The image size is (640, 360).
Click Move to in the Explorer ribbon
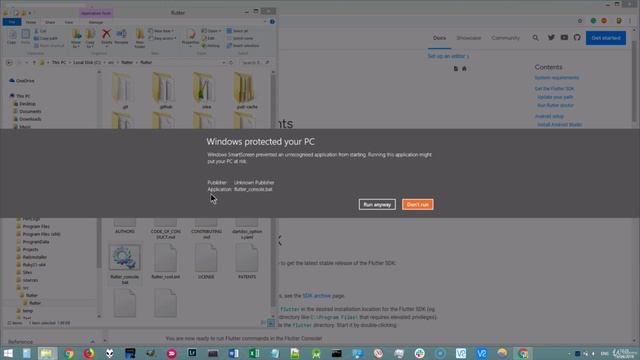(76, 38)
